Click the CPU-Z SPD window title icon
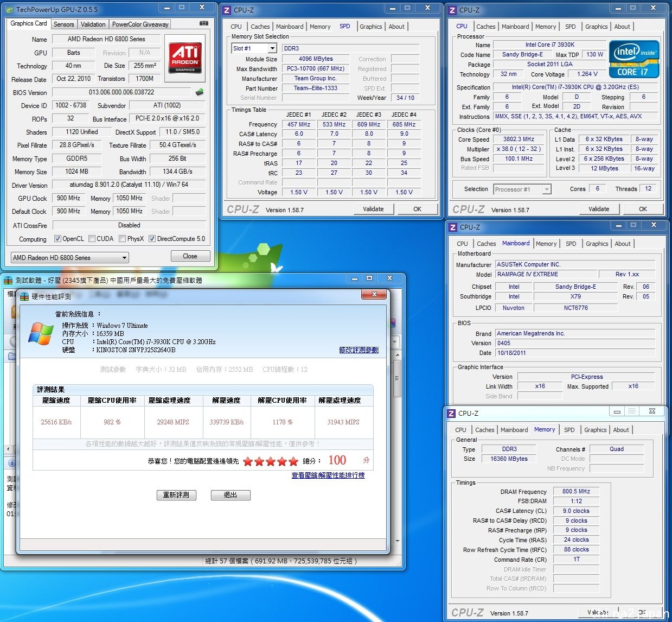672x622 pixels. pos(227,10)
